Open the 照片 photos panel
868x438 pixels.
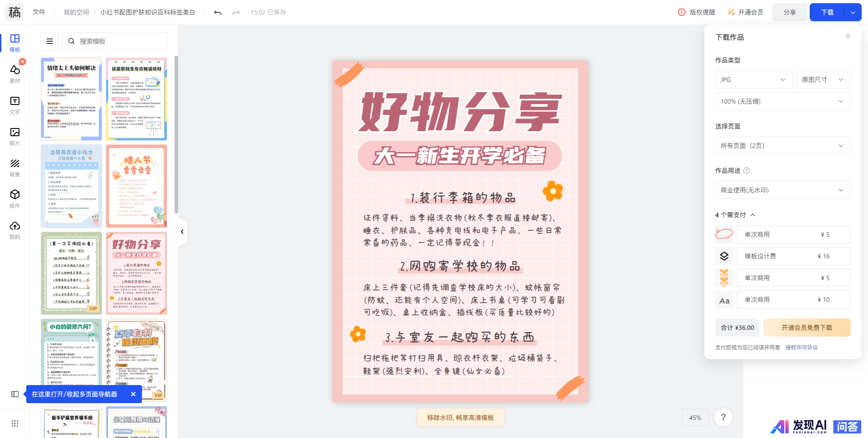pyautogui.click(x=15, y=136)
